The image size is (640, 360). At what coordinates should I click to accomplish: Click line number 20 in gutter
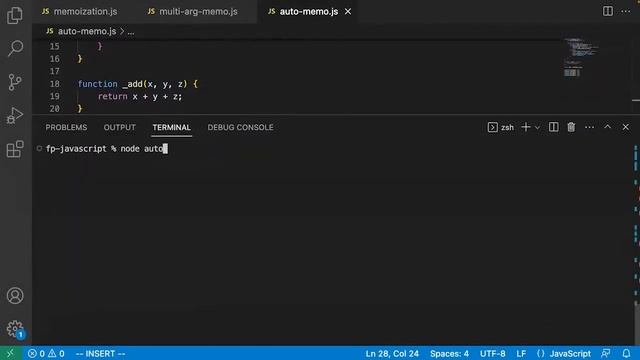pyautogui.click(x=55, y=109)
